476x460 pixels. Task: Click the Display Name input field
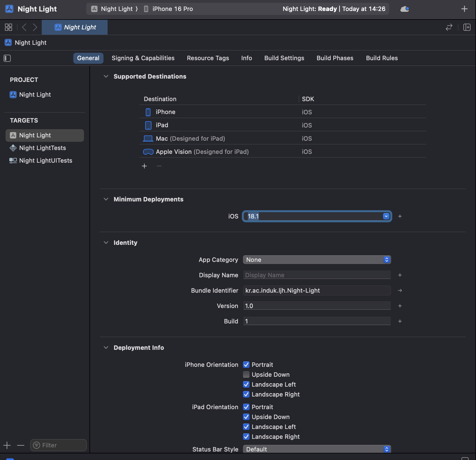[317, 275]
